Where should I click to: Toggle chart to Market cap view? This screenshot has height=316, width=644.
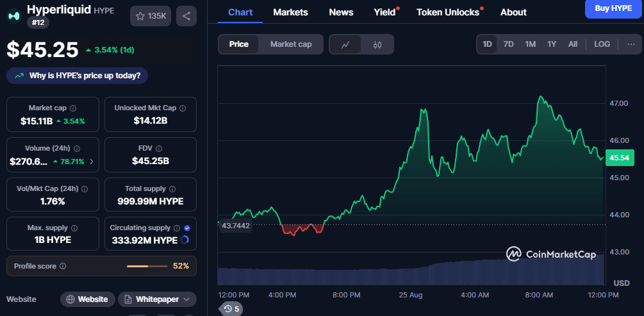point(291,44)
